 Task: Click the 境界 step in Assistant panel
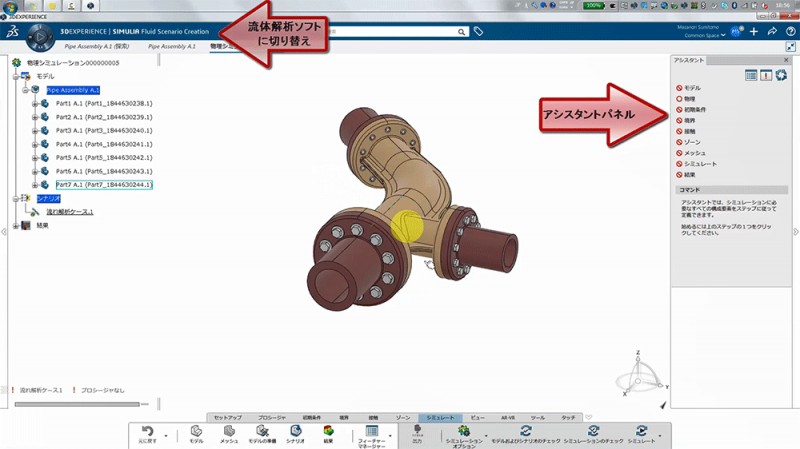pos(686,120)
